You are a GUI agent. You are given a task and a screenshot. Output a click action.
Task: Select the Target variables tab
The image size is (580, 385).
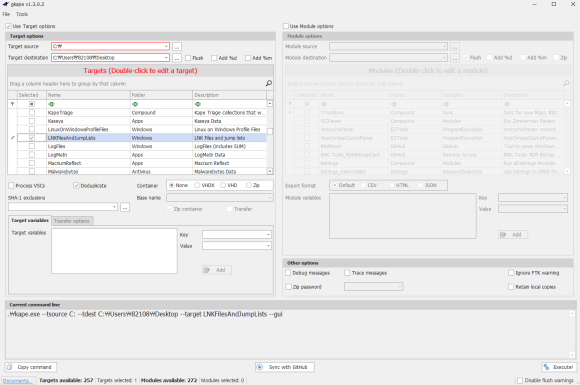point(30,220)
